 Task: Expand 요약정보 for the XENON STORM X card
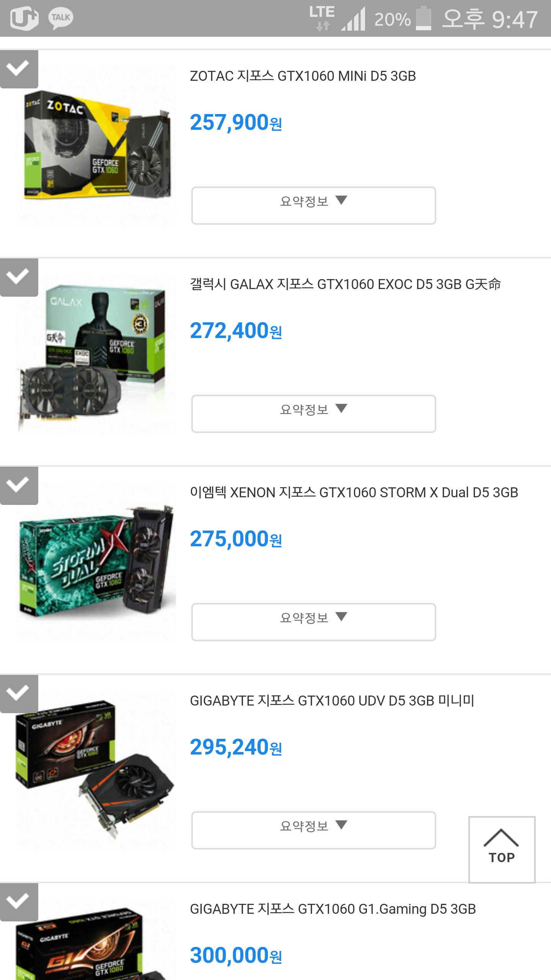pos(313,622)
